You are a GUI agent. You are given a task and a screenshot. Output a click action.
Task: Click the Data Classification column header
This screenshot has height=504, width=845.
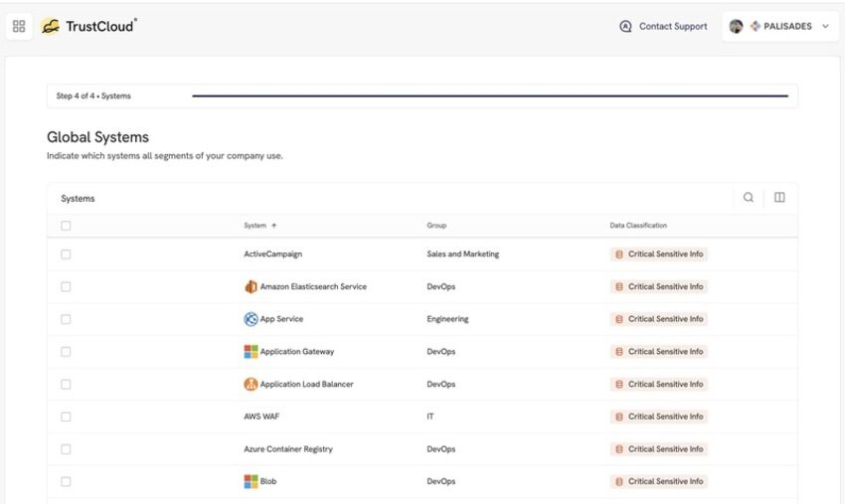click(x=638, y=226)
